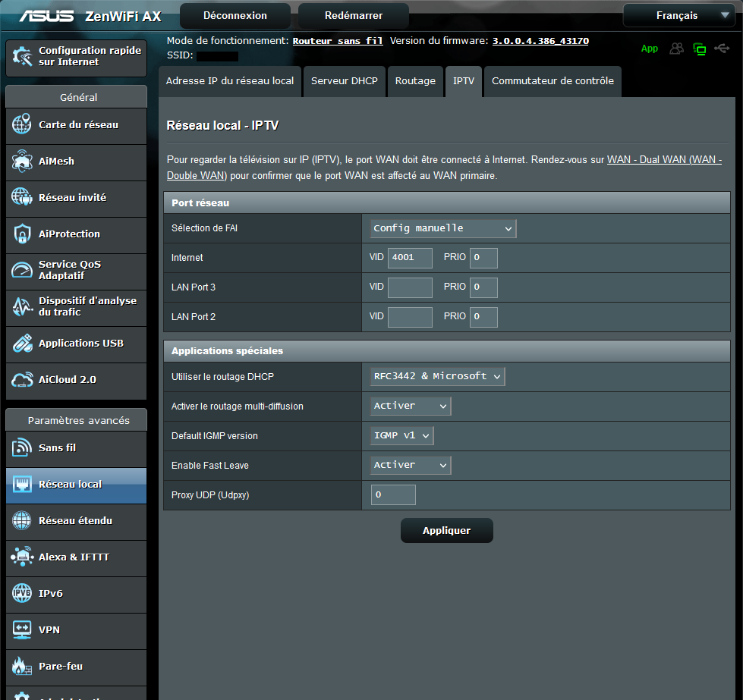The width and height of the screenshot is (743, 700).
Task: Open VPN menu label
Action: [x=49, y=630]
